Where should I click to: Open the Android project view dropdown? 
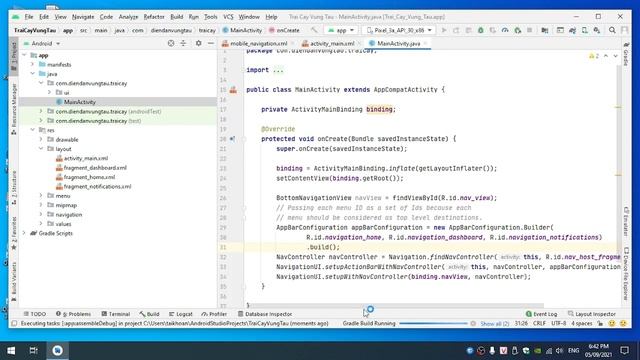(x=42, y=43)
